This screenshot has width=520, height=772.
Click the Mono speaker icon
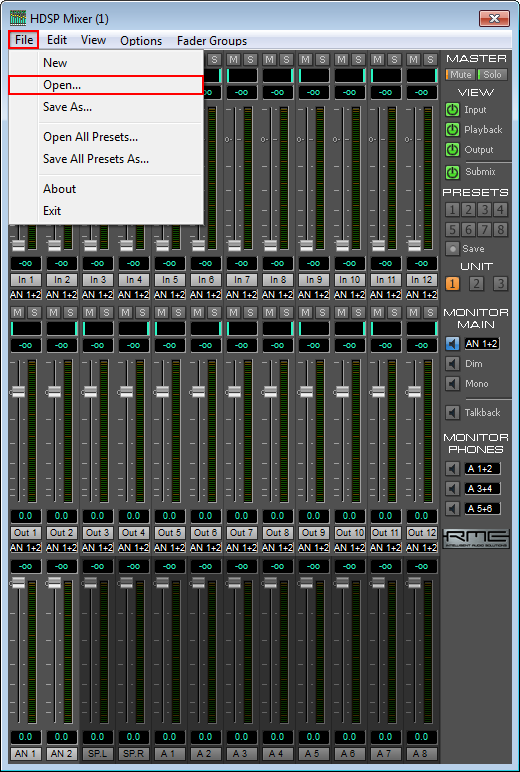click(x=452, y=384)
